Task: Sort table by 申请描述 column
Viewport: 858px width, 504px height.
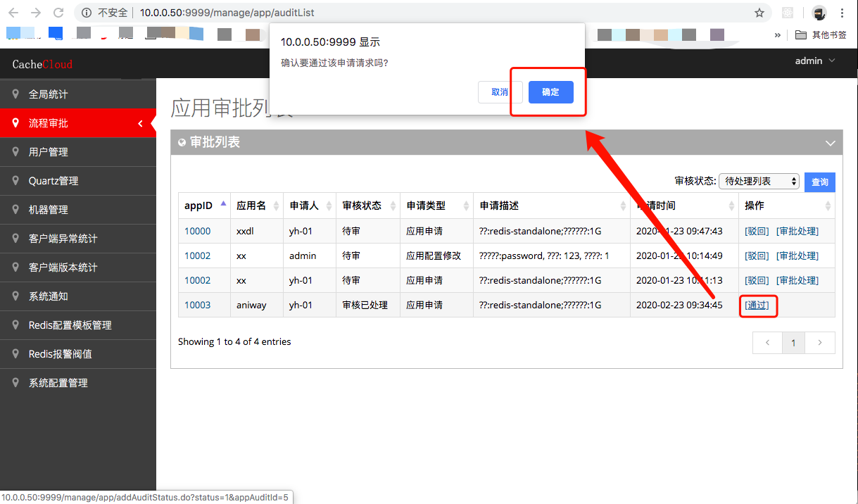Action: click(x=552, y=206)
